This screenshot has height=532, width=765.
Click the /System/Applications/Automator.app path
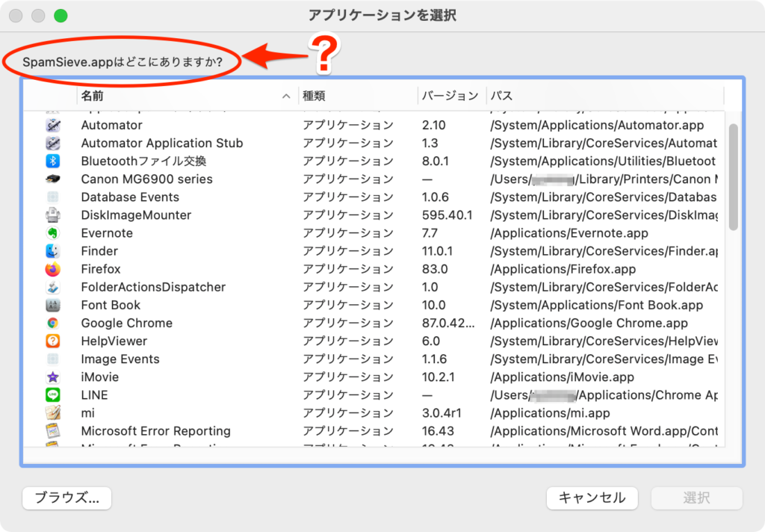(597, 125)
